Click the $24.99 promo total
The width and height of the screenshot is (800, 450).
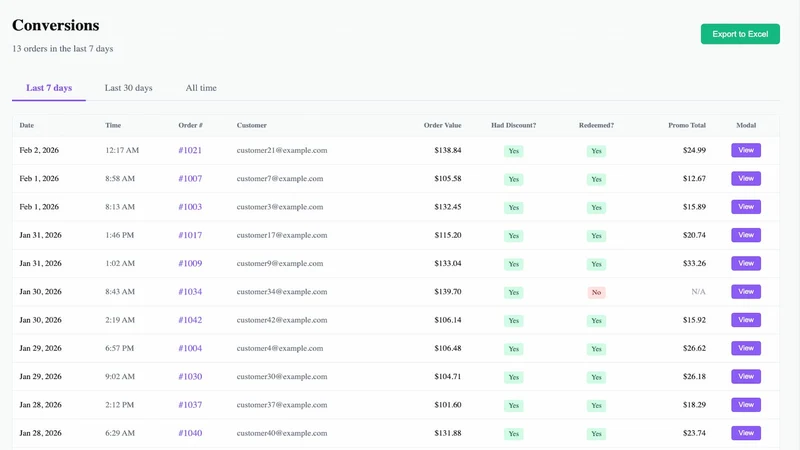pos(694,150)
